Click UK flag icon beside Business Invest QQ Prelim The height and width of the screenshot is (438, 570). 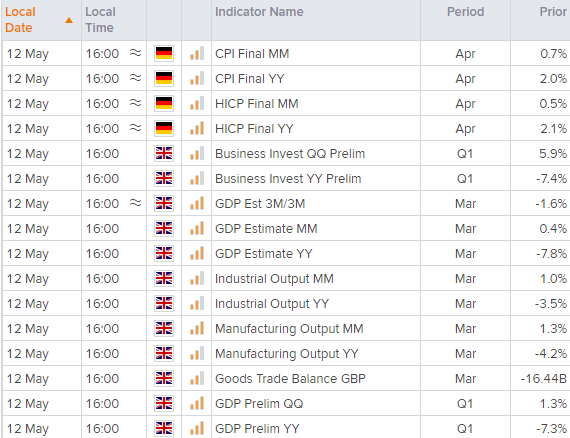(164, 153)
